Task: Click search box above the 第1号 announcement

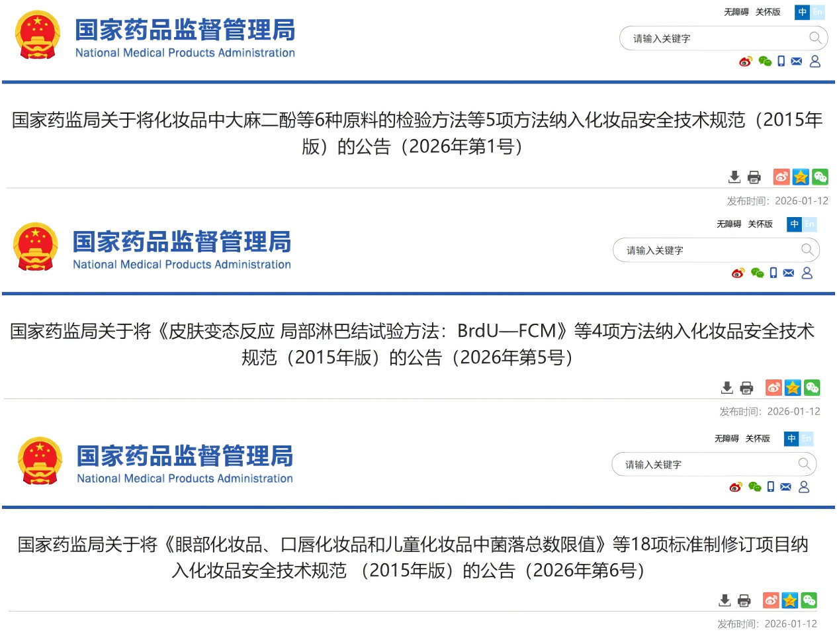Action: coord(715,38)
